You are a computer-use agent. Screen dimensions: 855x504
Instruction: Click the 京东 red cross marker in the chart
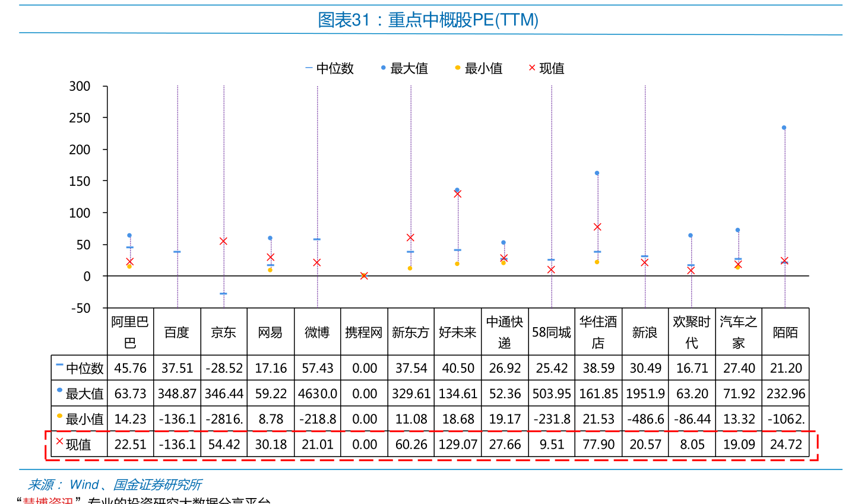point(223,241)
